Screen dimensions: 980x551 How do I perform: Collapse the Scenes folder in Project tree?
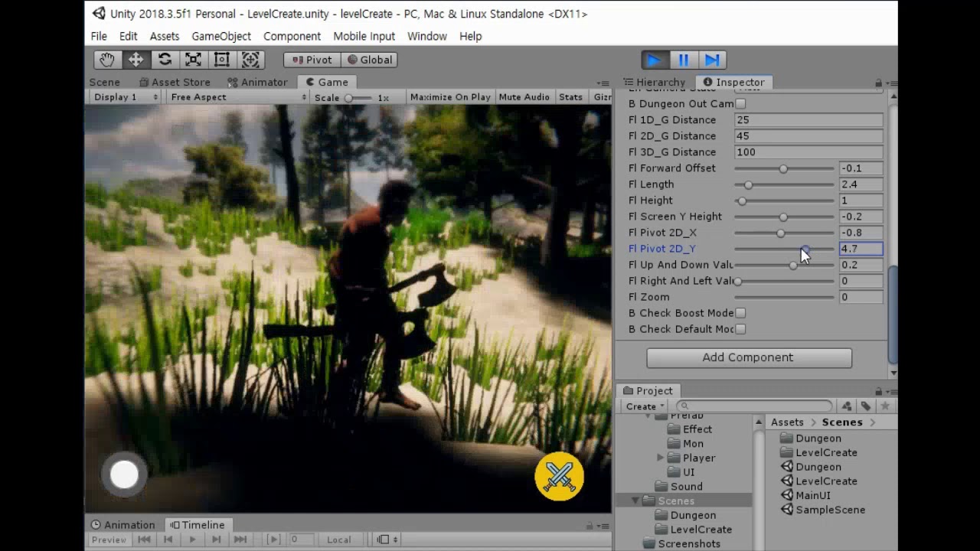(635, 500)
